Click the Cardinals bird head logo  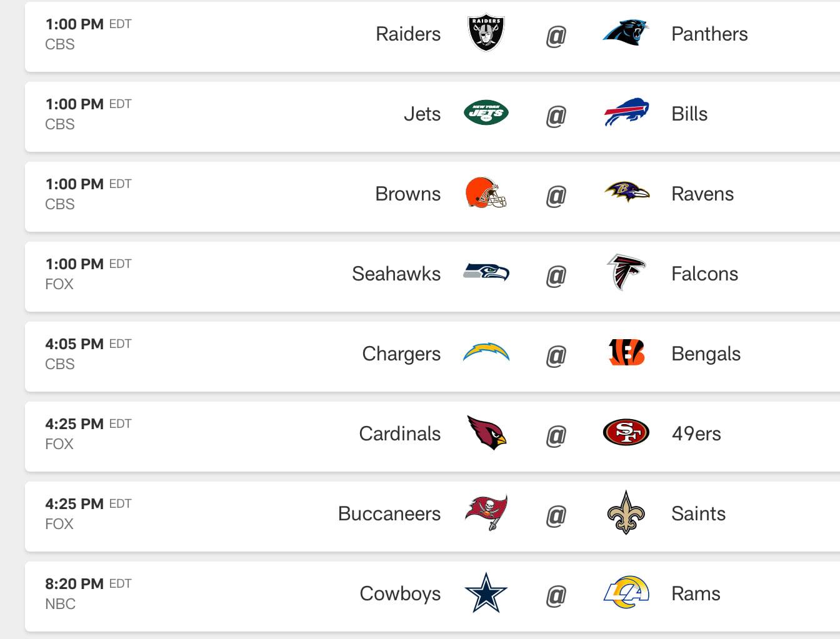[487, 433]
